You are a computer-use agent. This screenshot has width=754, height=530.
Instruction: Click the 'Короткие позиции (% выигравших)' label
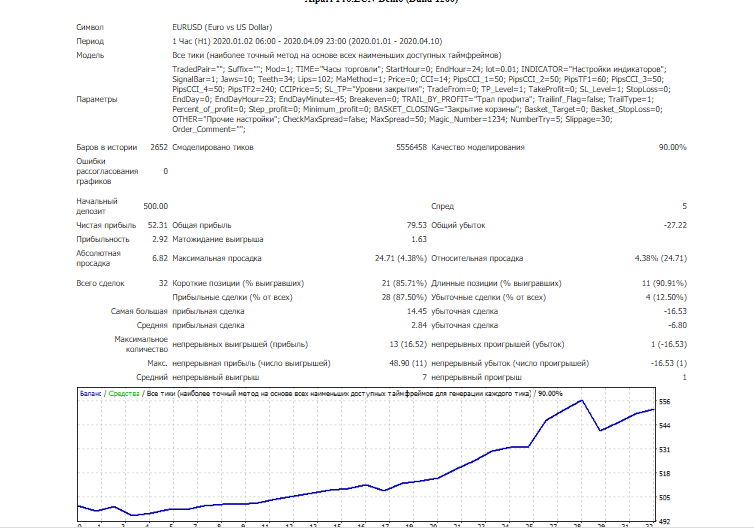(x=238, y=283)
